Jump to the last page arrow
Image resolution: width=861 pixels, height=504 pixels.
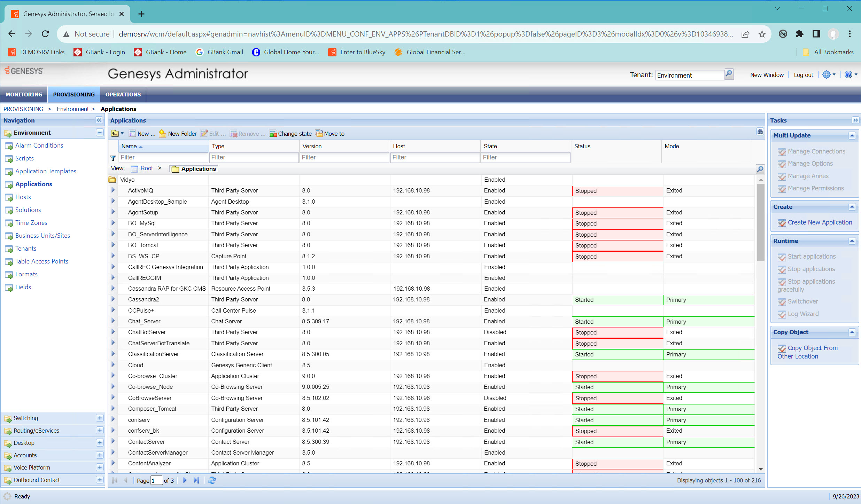[196, 480]
